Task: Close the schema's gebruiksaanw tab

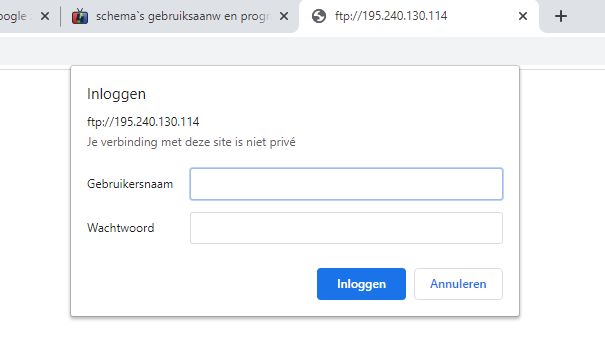Action: click(284, 16)
